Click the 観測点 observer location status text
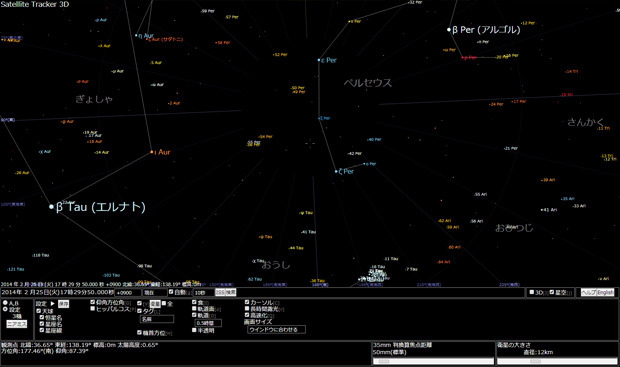Screen dimensions: 620x367 click(79, 345)
